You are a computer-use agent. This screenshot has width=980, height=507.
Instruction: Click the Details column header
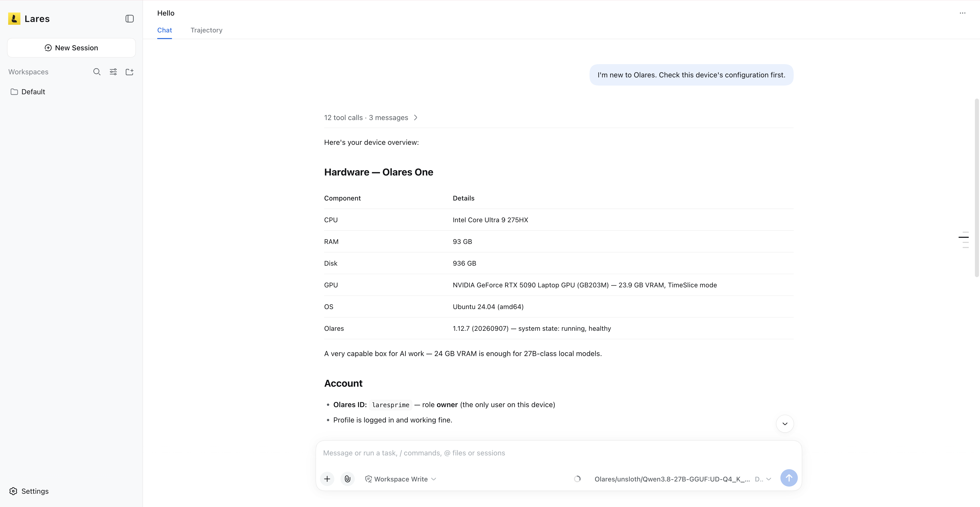463,198
